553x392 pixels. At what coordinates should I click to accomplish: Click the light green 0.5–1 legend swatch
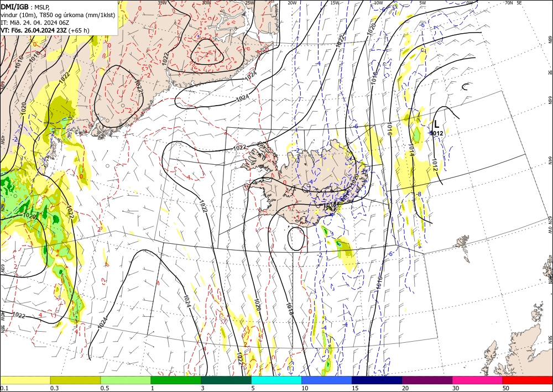coord(126,380)
